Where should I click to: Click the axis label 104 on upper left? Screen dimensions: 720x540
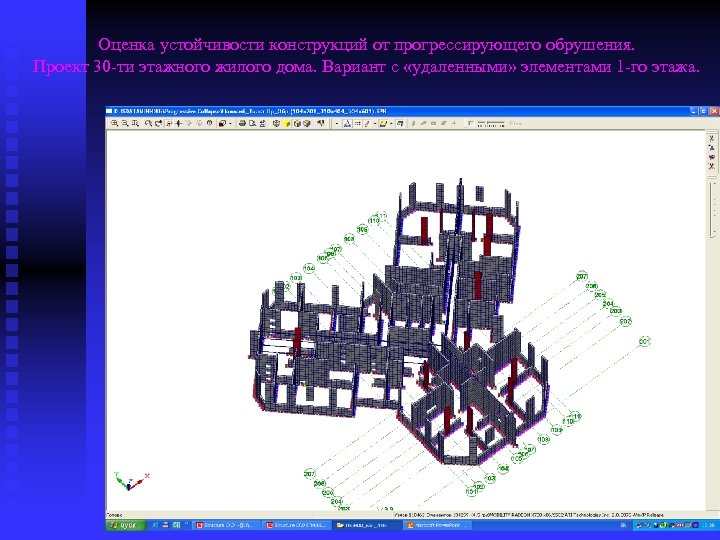pos(309,268)
